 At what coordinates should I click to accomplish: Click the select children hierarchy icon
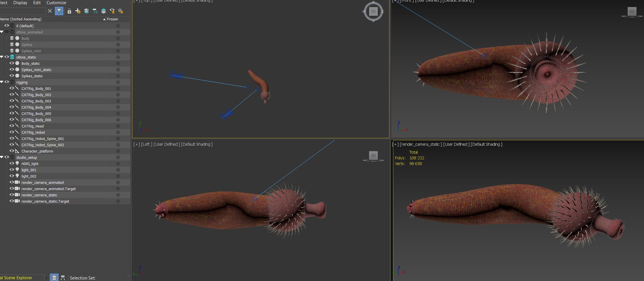pos(95,11)
